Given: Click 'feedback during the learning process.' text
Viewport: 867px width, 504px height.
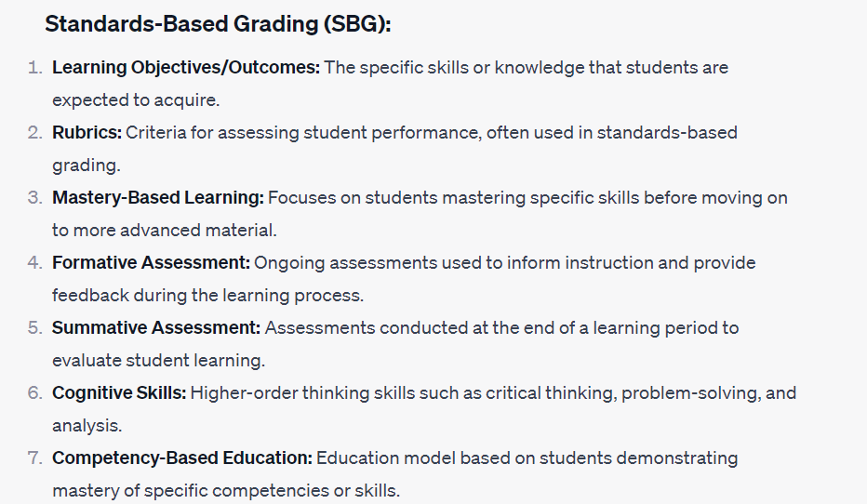Looking at the screenshot, I should click(207, 295).
